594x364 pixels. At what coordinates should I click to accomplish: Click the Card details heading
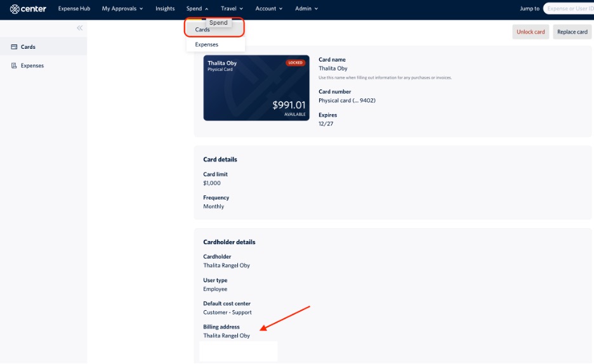click(220, 160)
